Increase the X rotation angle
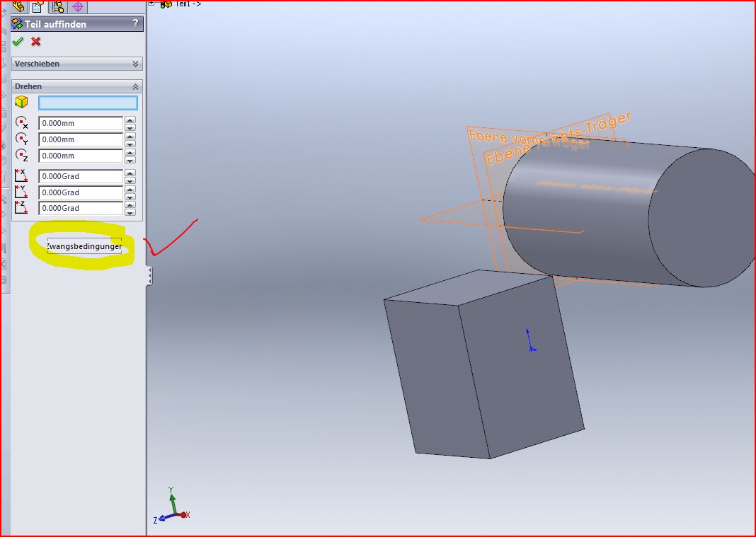756x537 pixels. (x=130, y=173)
